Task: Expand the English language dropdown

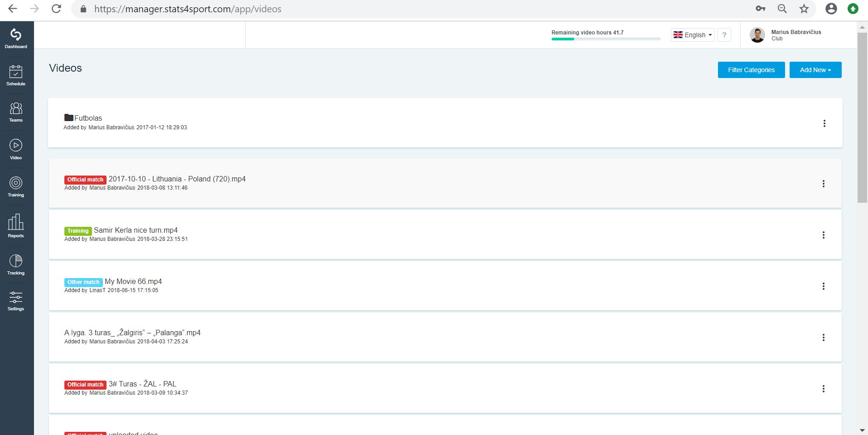Action: 693,35
